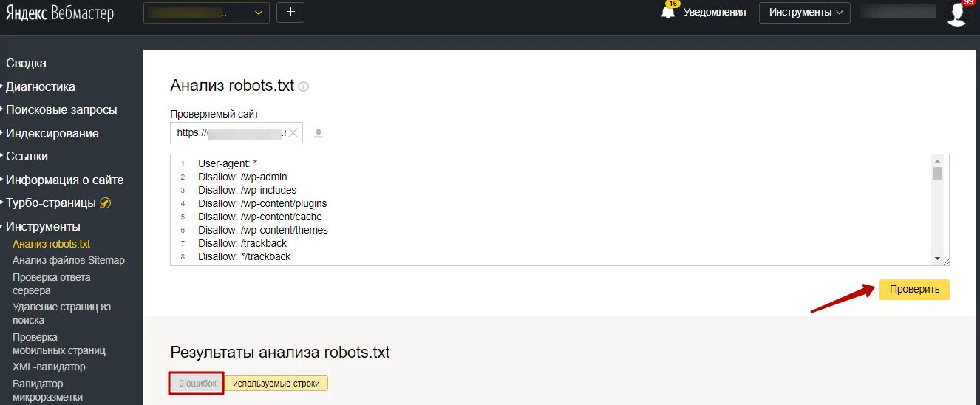The image size is (980, 405).
Task: Click the line 'Disallow: /wp-content/cache'
Action: click(x=260, y=217)
